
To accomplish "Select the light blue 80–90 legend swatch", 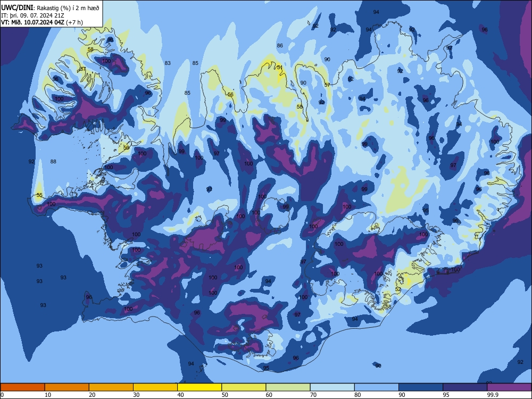I will coord(377,387).
